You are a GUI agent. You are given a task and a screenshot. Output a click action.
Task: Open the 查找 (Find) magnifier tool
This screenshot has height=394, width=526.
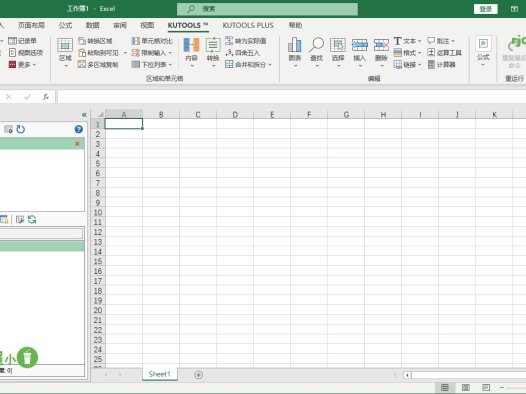tap(316, 52)
